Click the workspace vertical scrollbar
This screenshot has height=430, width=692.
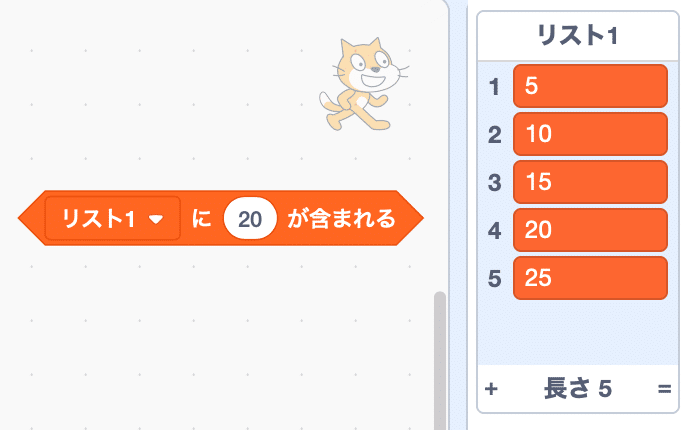pyautogui.click(x=440, y=361)
